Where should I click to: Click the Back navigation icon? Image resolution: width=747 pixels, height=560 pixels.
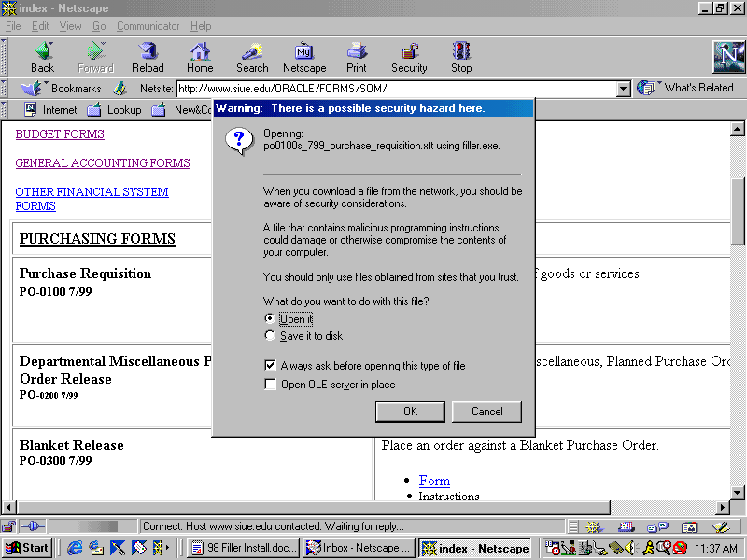[42, 57]
